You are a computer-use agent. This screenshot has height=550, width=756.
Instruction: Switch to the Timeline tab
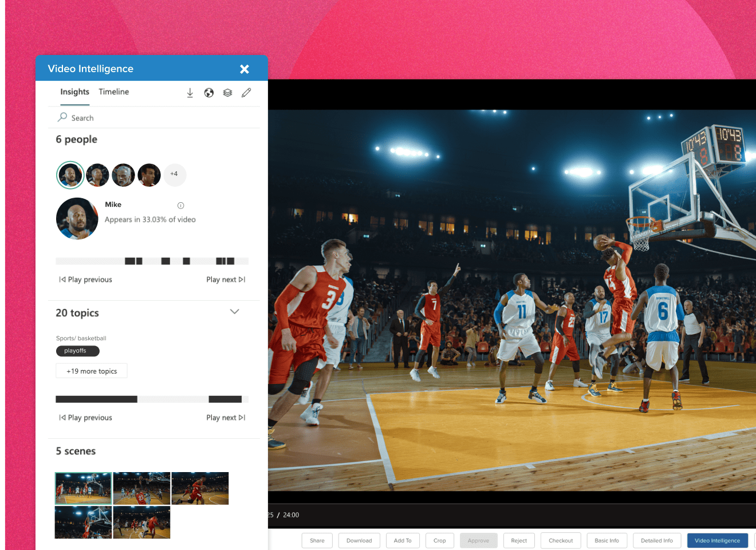tap(114, 92)
